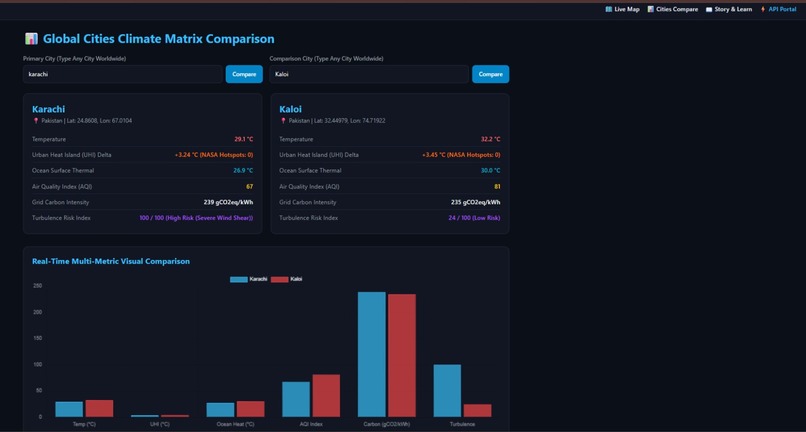Screen dimensions: 806x432
Task: Click Compare button next to Kaloi field
Action: (491, 74)
